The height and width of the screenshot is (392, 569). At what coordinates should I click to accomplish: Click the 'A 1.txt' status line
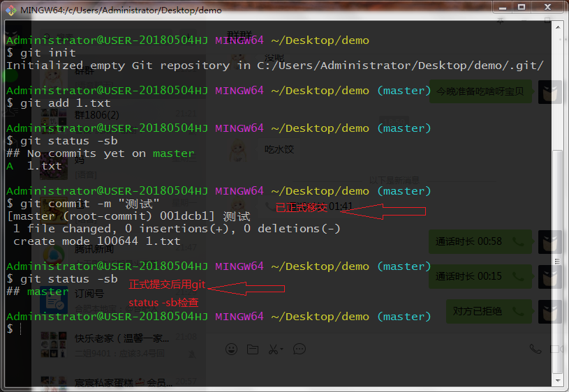[34, 166]
